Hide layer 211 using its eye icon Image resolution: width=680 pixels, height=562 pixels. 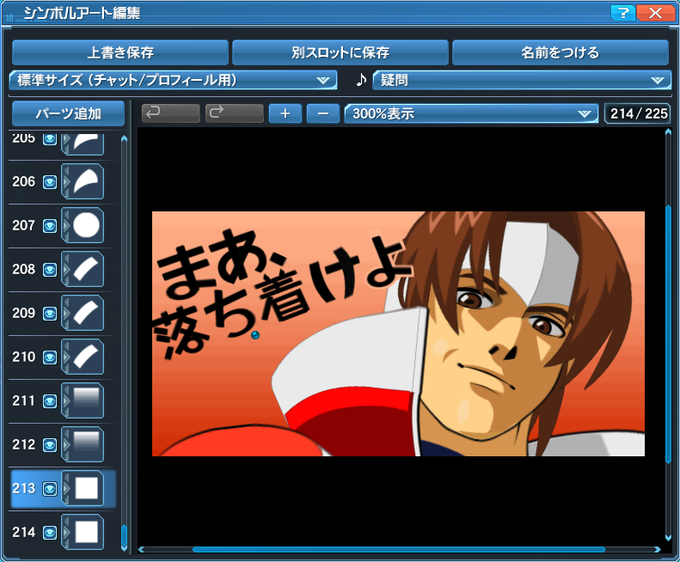pyautogui.click(x=50, y=401)
